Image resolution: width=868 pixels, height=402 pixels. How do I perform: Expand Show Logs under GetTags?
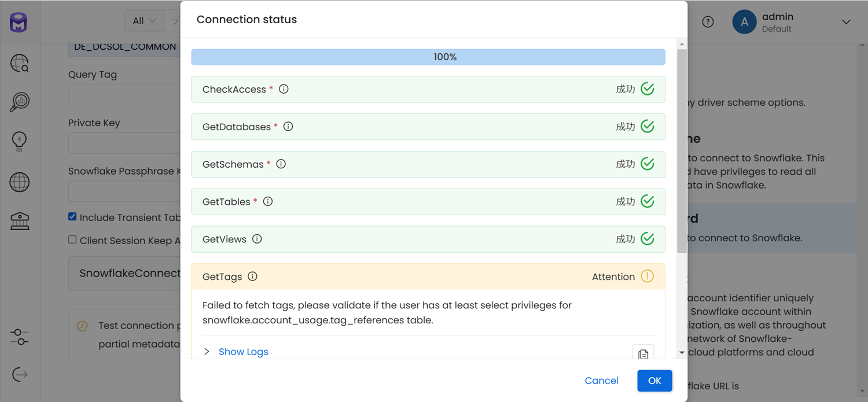point(243,352)
